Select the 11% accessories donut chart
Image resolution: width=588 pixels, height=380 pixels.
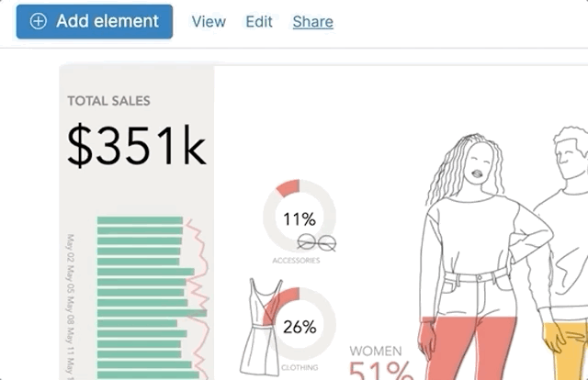(x=299, y=218)
